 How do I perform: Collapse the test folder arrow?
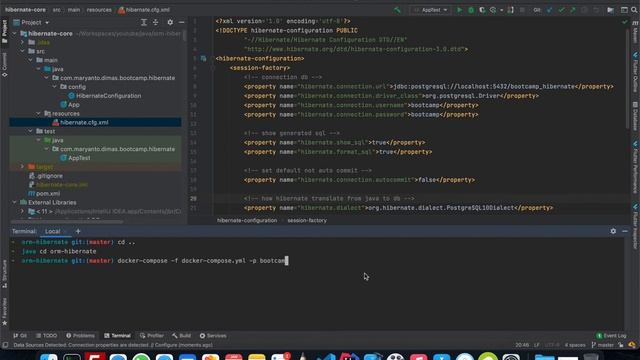tap(31, 131)
